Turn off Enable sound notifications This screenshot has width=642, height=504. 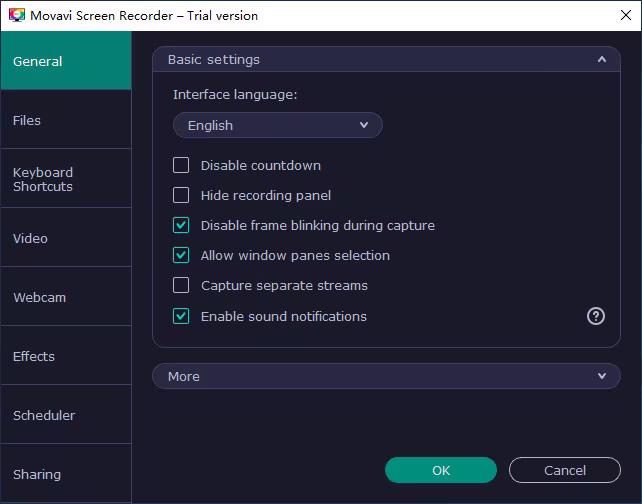[x=181, y=316]
